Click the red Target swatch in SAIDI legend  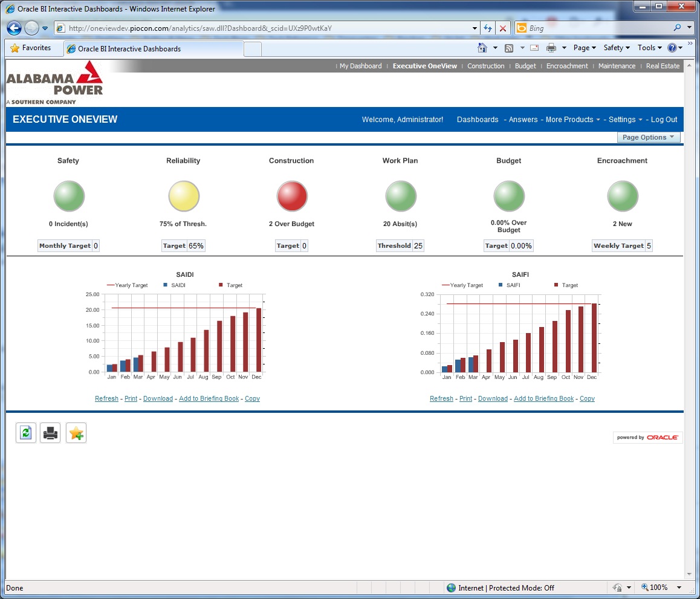pos(221,285)
